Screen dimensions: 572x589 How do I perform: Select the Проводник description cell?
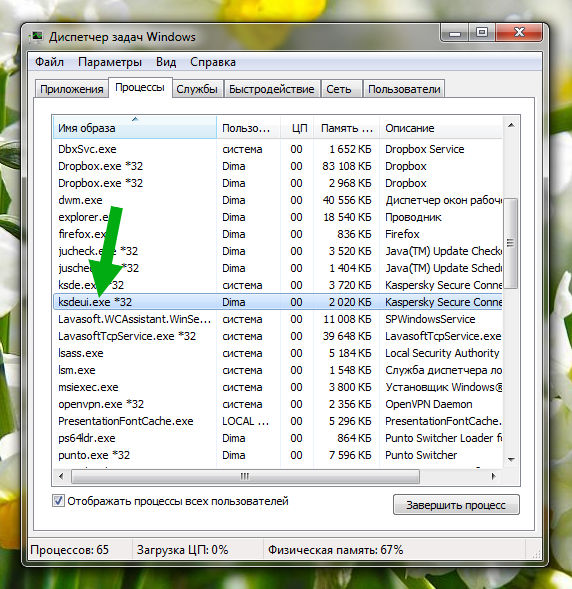point(413,217)
